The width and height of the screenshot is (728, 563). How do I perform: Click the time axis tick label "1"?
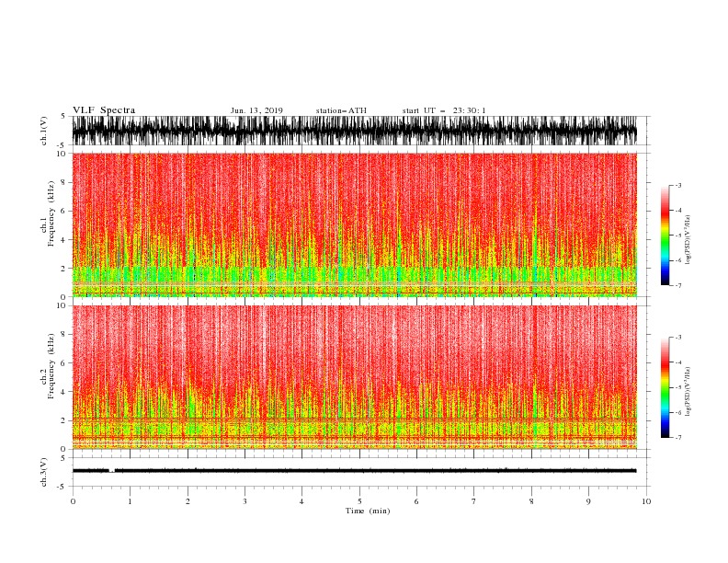click(x=130, y=501)
